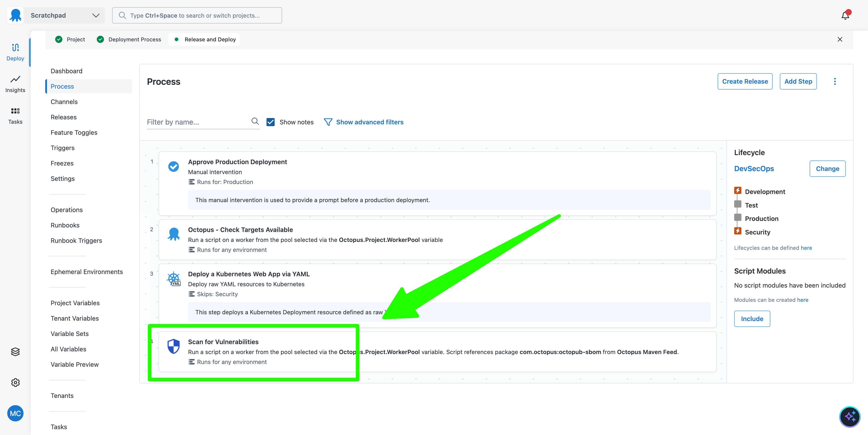
Task: Open the Release and Deploy step
Action: pyautogui.click(x=203, y=39)
